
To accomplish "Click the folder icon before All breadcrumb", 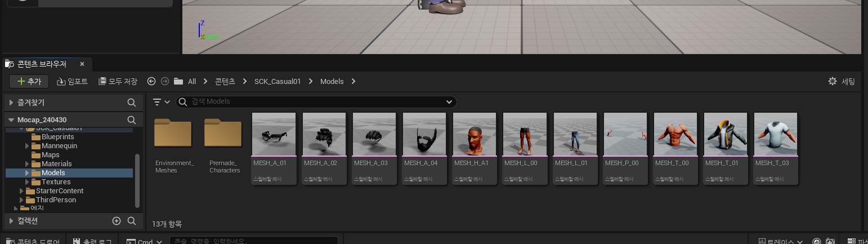I will (x=178, y=82).
